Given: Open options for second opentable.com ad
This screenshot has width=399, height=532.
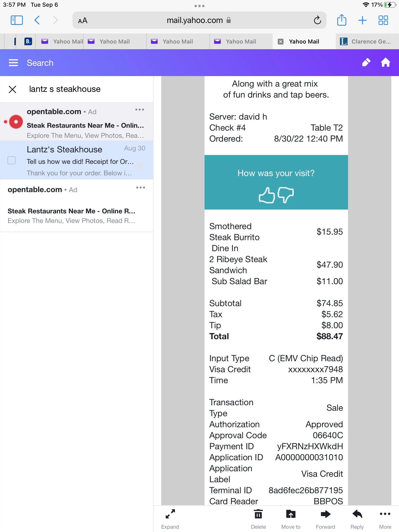Looking at the screenshot, I should (140, 188).
